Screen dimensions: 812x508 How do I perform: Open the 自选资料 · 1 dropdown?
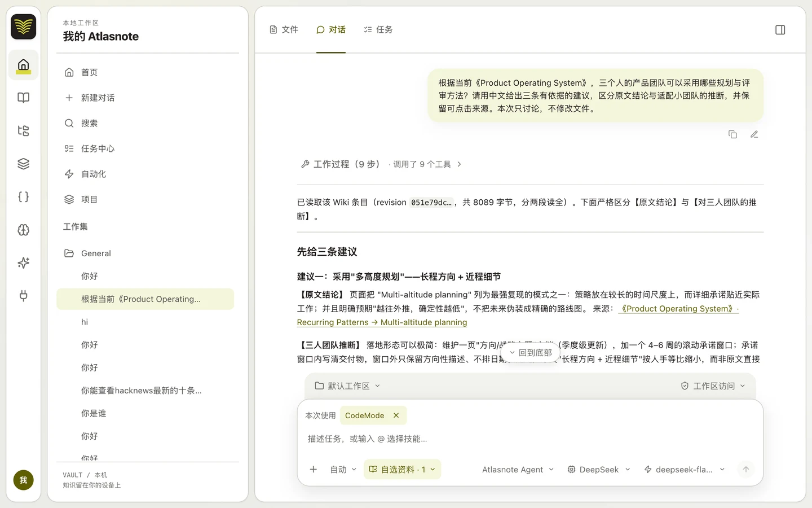tap(402, 470)
